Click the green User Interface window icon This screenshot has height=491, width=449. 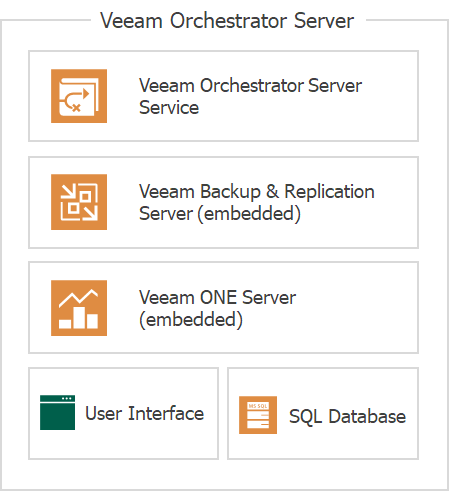pos(57,413)
